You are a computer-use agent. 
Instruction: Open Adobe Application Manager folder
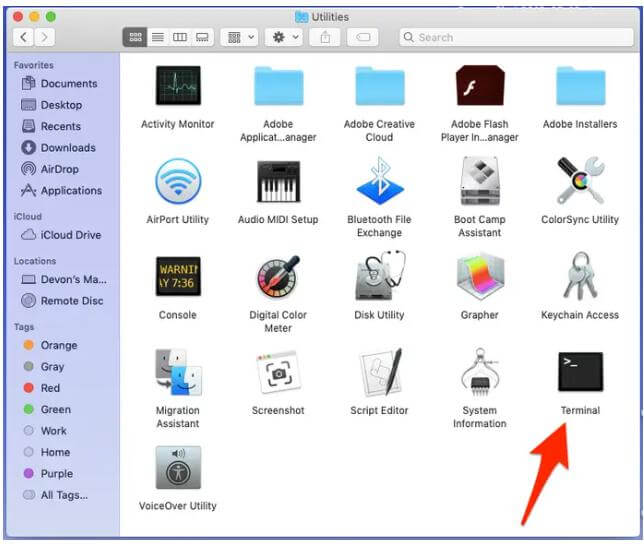(278, 85)
